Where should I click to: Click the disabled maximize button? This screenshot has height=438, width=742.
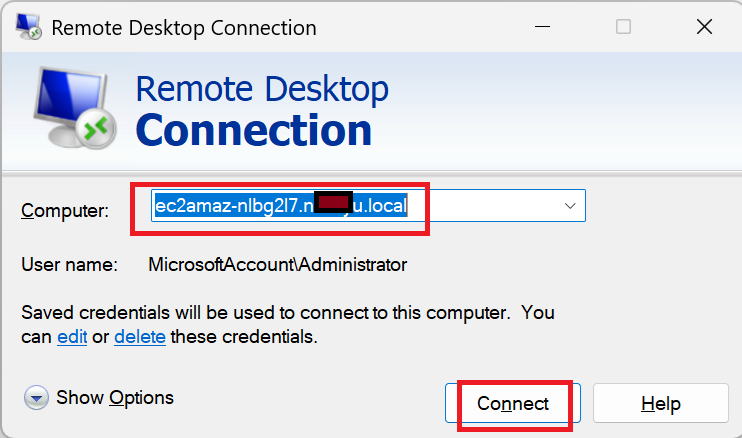pos(623,26)
